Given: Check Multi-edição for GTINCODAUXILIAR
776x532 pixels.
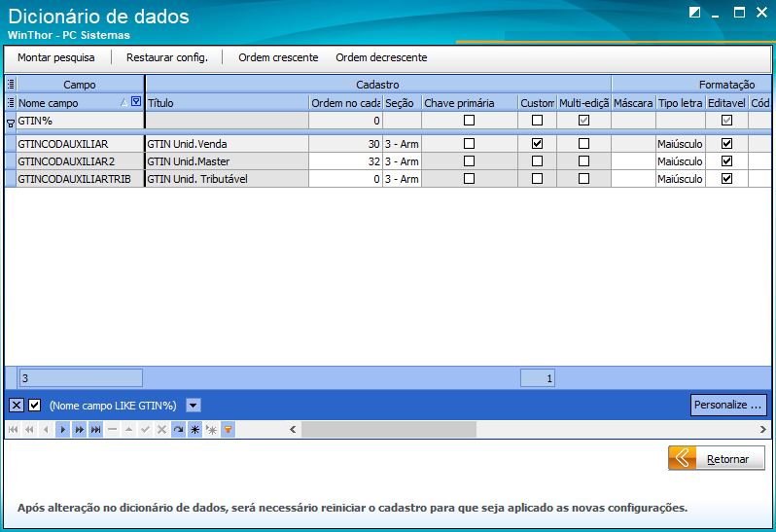Looking at the screenshot, I should [584, 144].
